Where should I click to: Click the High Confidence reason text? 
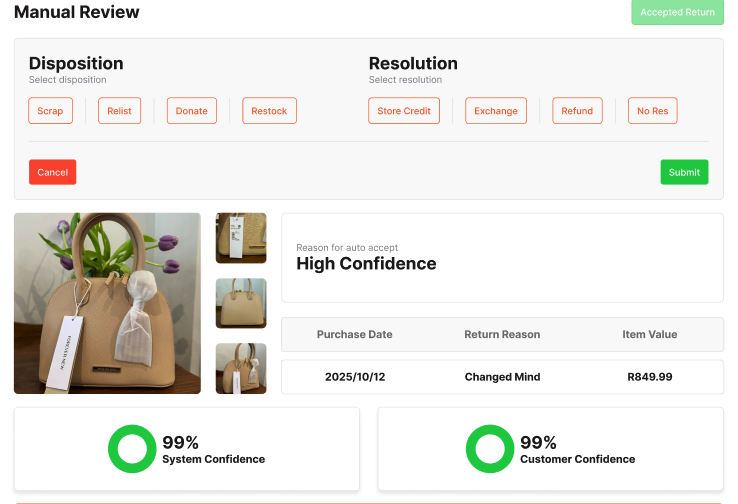tap(366, 264)
